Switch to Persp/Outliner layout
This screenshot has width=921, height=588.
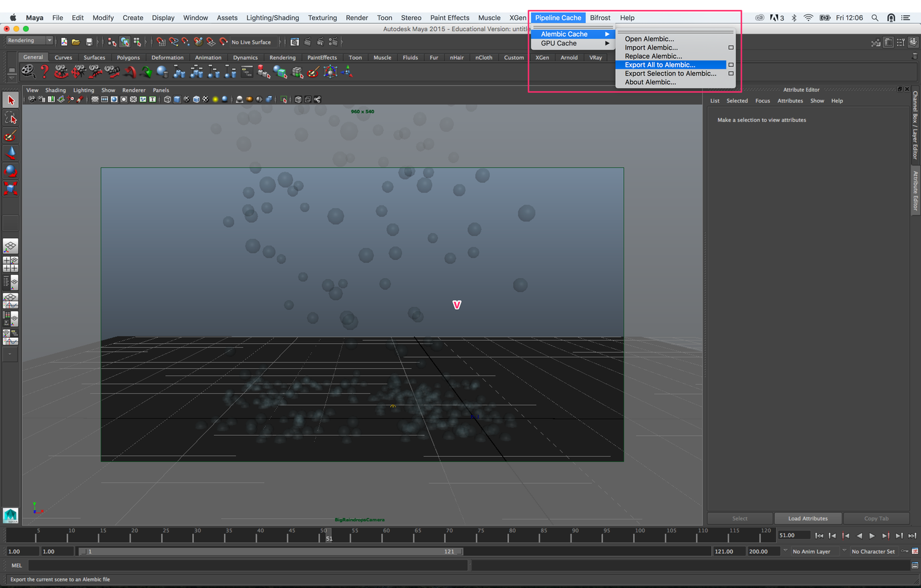pos(10,282)
